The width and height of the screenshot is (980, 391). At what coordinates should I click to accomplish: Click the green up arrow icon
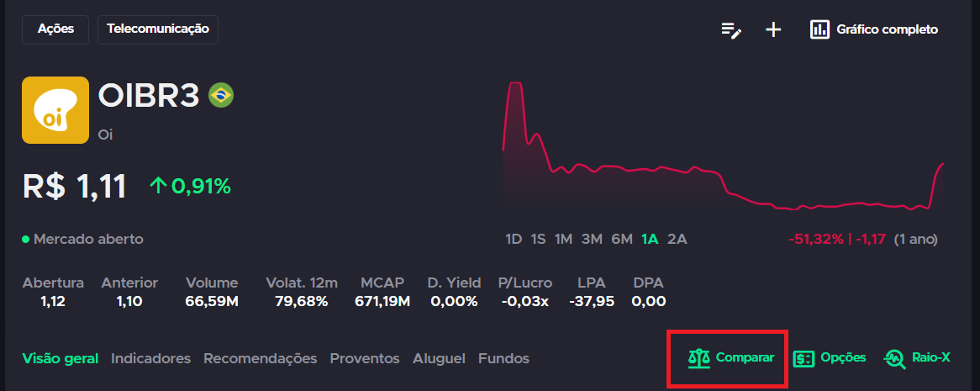(158, 186)
